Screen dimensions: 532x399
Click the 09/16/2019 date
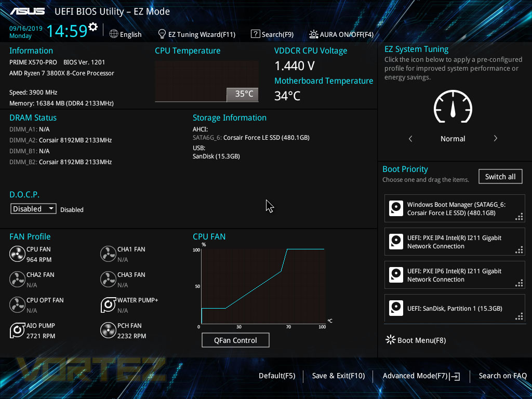26,28
